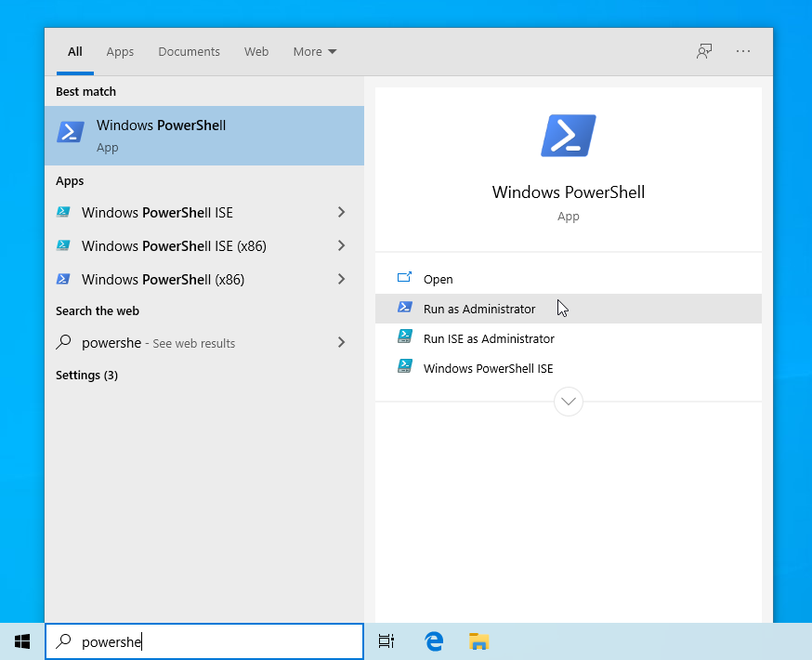The width and height of the screenshot is (812, 660).
Task: Open File Explorer from the taskbar
Action: [478, 641]
